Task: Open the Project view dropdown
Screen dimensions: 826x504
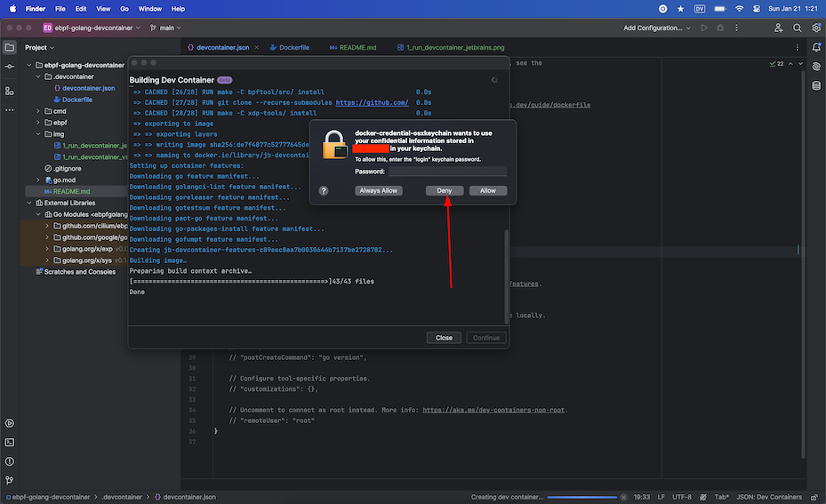Action: point(39,47)
